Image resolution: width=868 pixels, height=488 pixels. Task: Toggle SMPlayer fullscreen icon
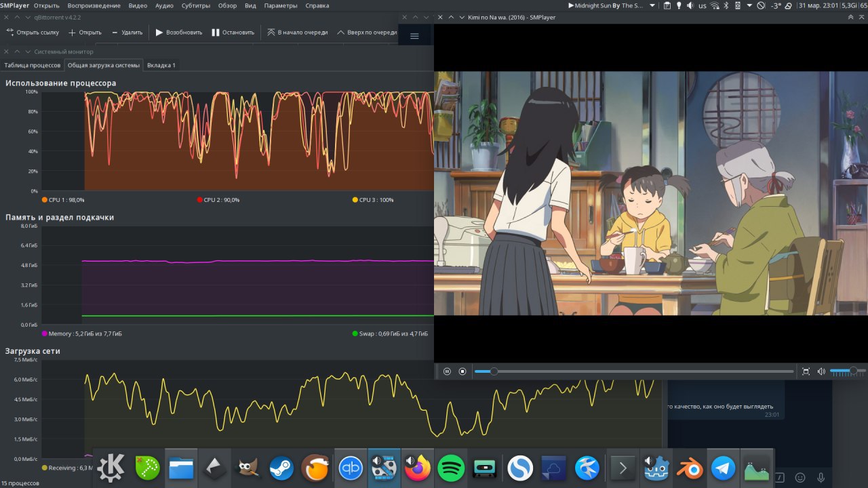tap(806, 371)
